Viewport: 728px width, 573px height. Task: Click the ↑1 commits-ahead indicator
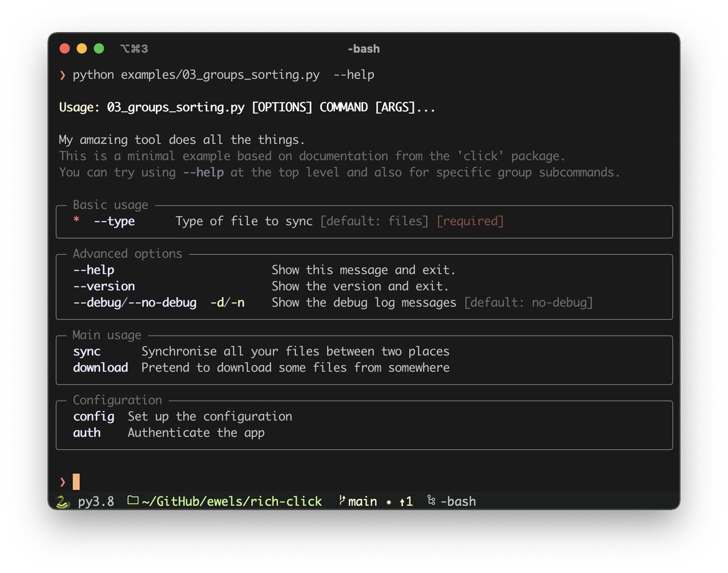[406, 501]
